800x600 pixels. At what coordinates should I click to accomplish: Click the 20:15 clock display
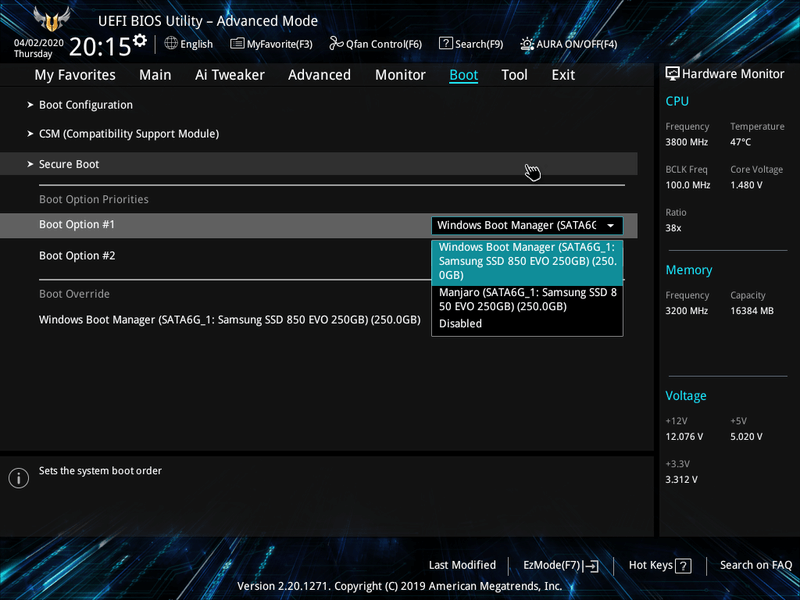(100, 47)
